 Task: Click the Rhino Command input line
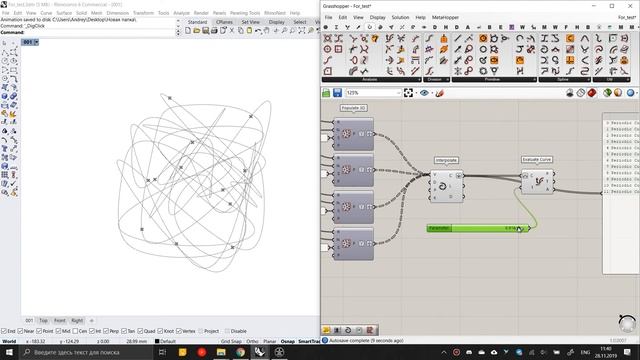(87, 32)
